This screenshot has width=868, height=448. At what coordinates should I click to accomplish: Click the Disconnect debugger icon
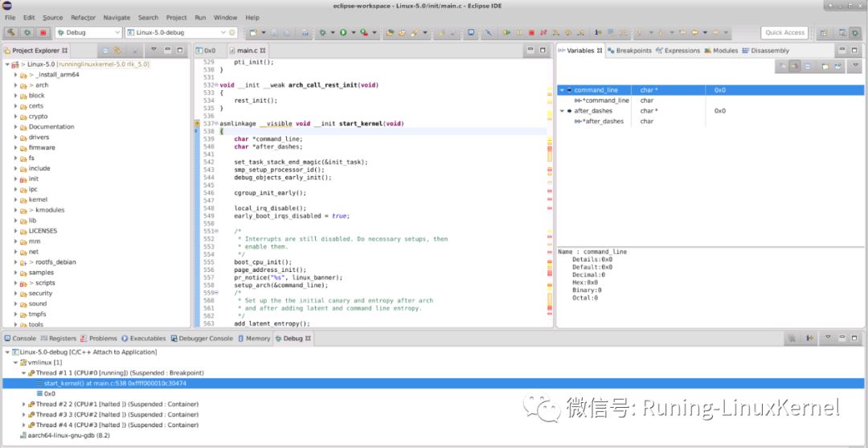(x=543, y=32)
